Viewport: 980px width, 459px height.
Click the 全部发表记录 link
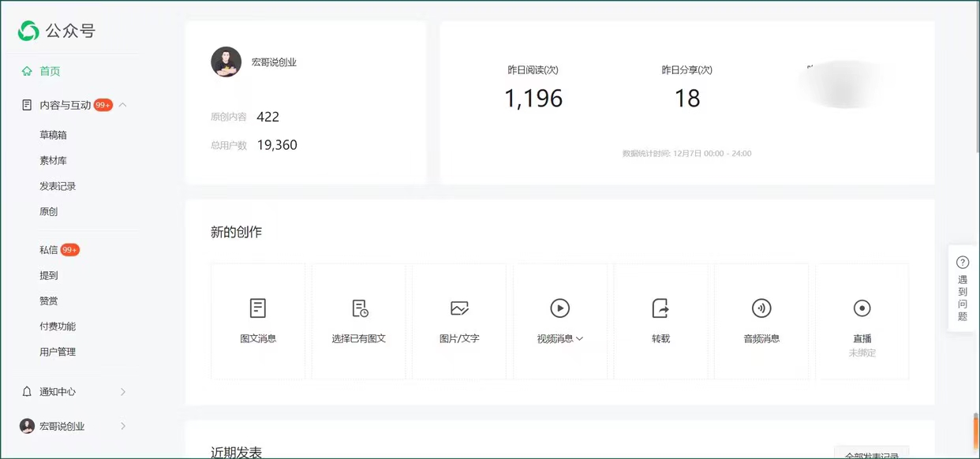click(871, 453)
